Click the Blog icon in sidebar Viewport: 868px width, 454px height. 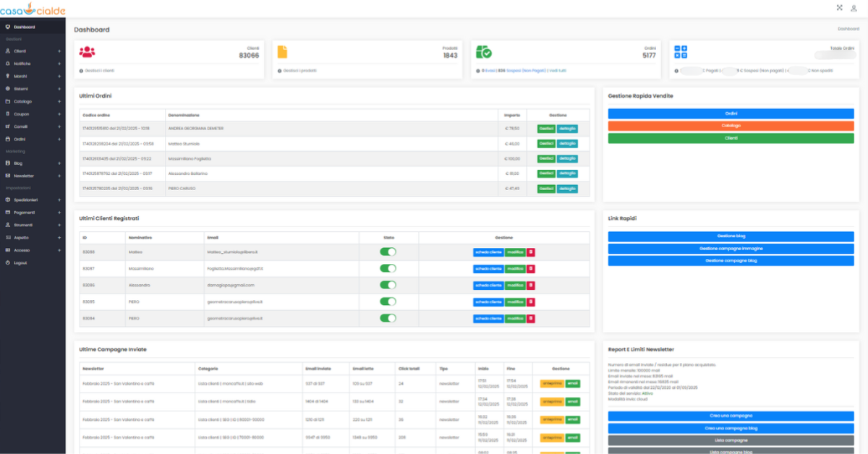point(7,163)
